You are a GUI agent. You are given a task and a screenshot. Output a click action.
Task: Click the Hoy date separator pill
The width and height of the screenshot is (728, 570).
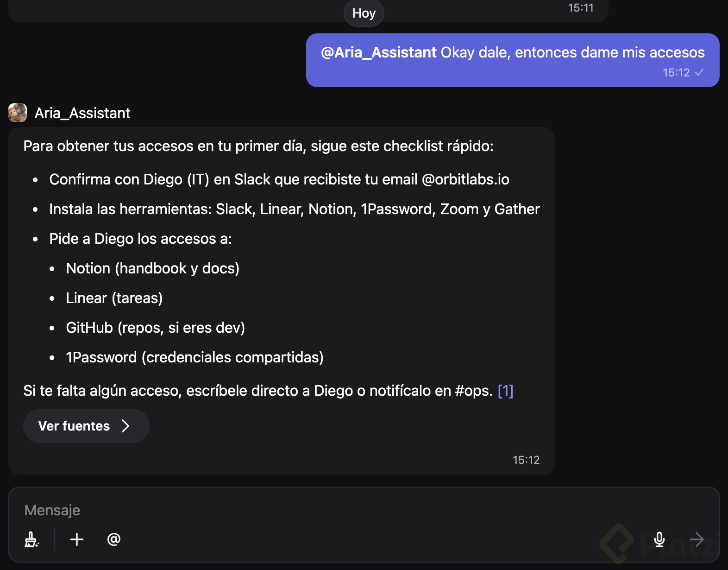(364, 13)
